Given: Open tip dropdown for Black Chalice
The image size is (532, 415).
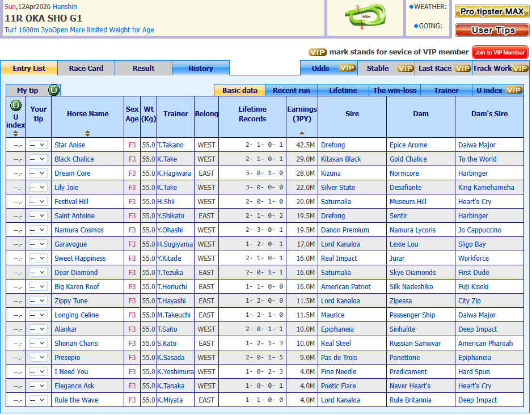Looking at the screenshot, I should [37, 159].
